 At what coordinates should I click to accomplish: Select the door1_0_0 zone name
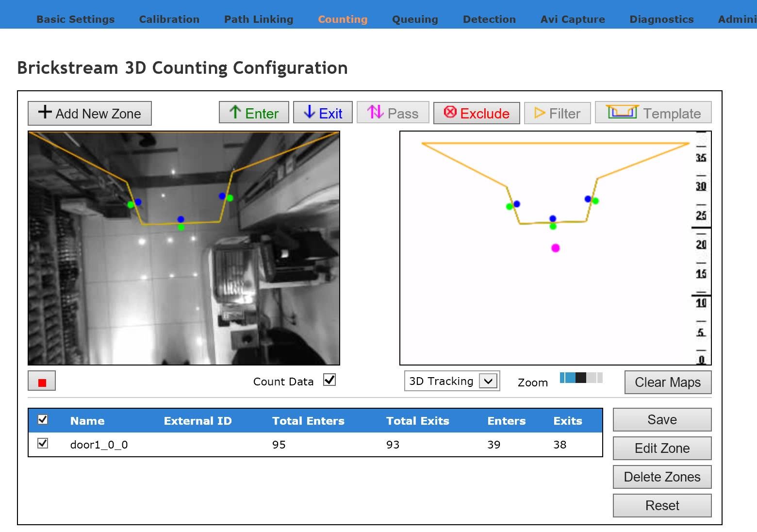pyautogui.click(x=98, y=444)
